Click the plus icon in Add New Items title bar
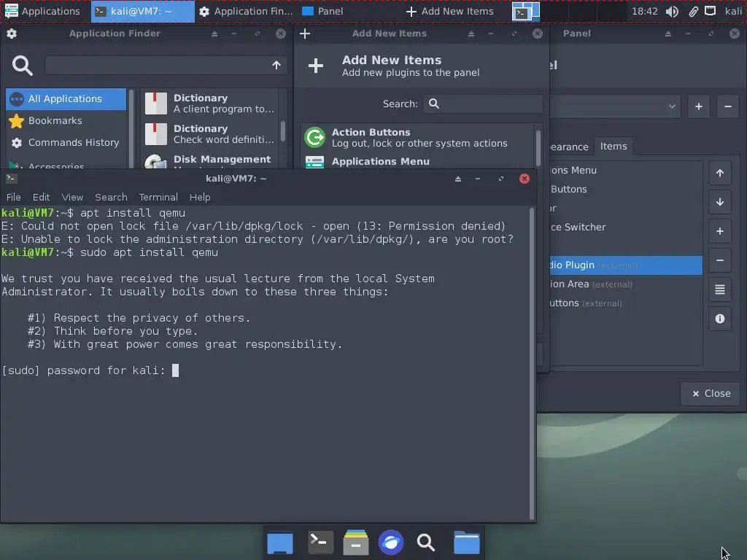The width and height of the screenshot is (747, 560). pos(305,34)
